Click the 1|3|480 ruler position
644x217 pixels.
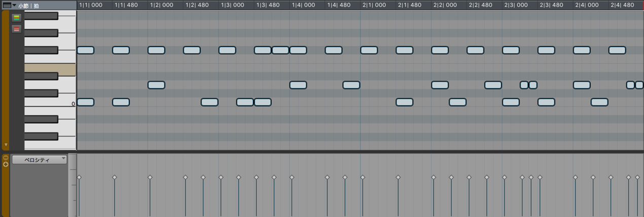point(268,5)
